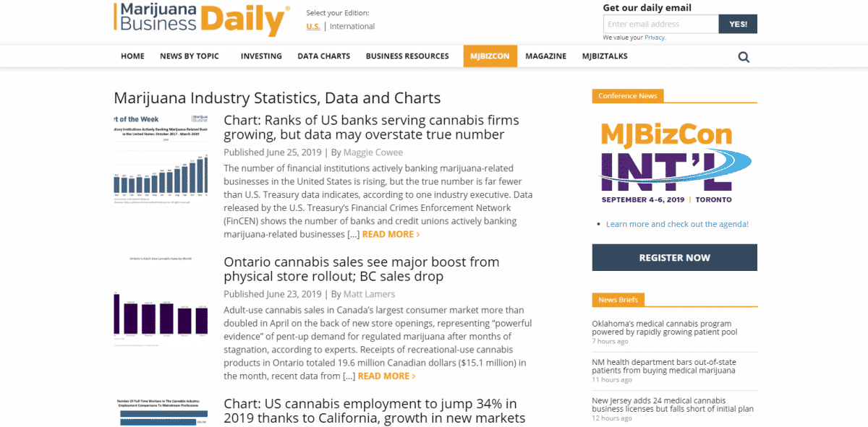This screenshot has height=427, width=868.
Task: Click the Privacy policy link
Action: 655,38
